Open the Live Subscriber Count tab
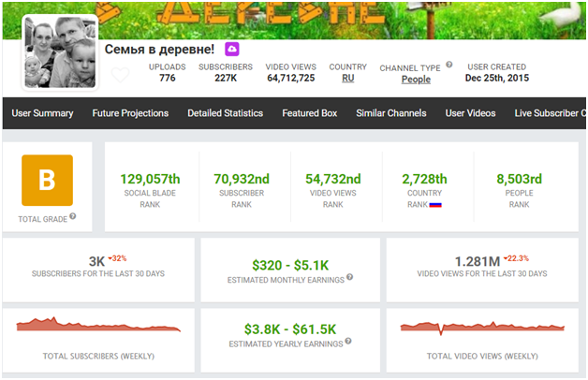This screenshot has width=588, height=380. (550, 113)
